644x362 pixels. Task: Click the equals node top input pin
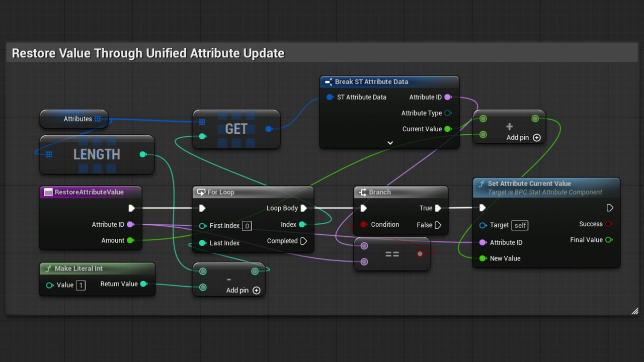pyautogui.click(x=364, y=246)
